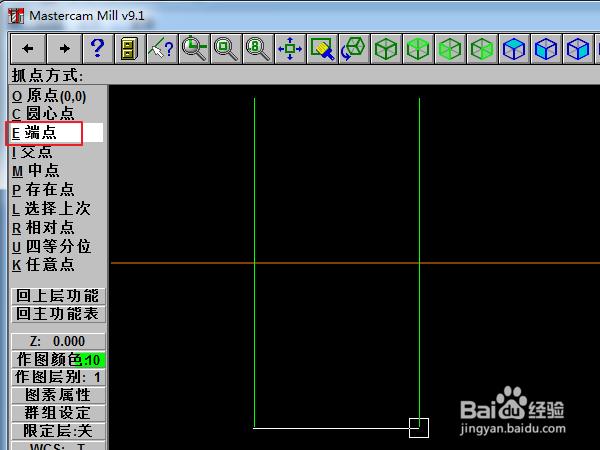Image resolution: width=600 pixels, height=450 pixels.
Task: Select the first blue cube plane icon
Action: 514,49
